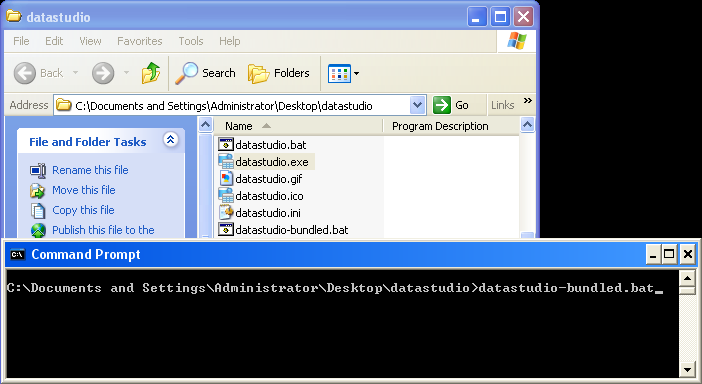Collapse the File and Folder Tasks panel

(170, 140)
